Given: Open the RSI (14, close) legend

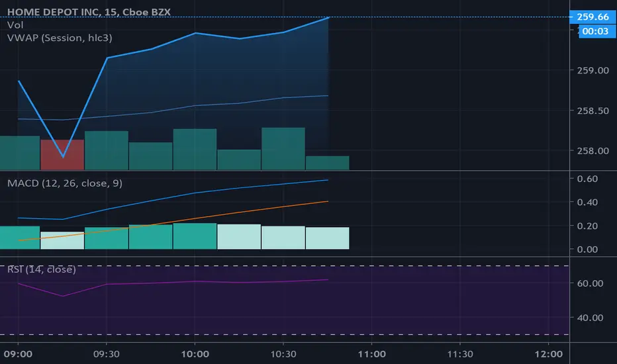Looking at the screenshot, I should coord(42,269).
